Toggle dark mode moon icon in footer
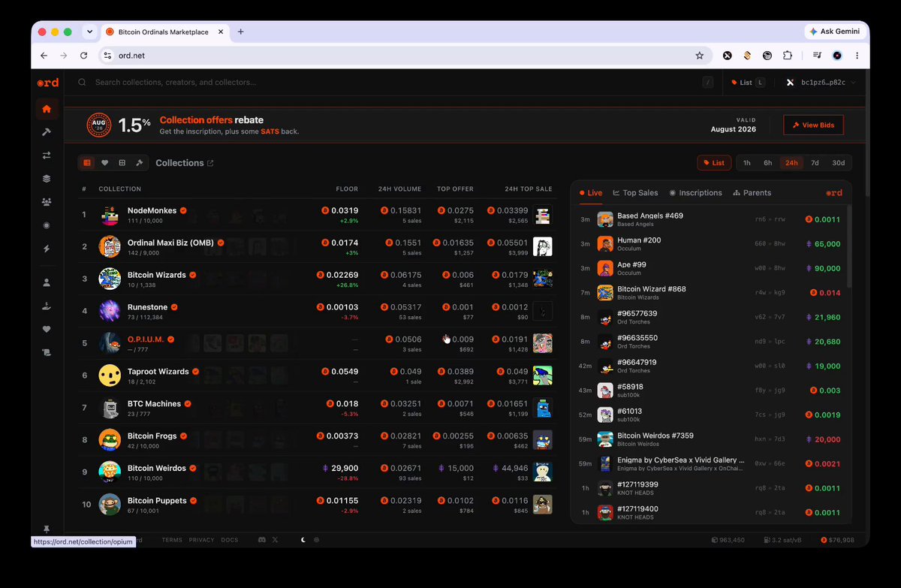 303,540
